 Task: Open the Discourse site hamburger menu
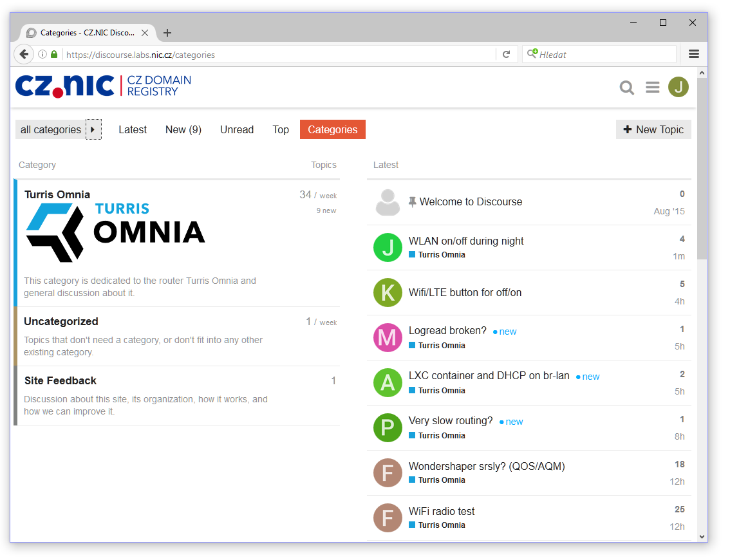(652, 87)
